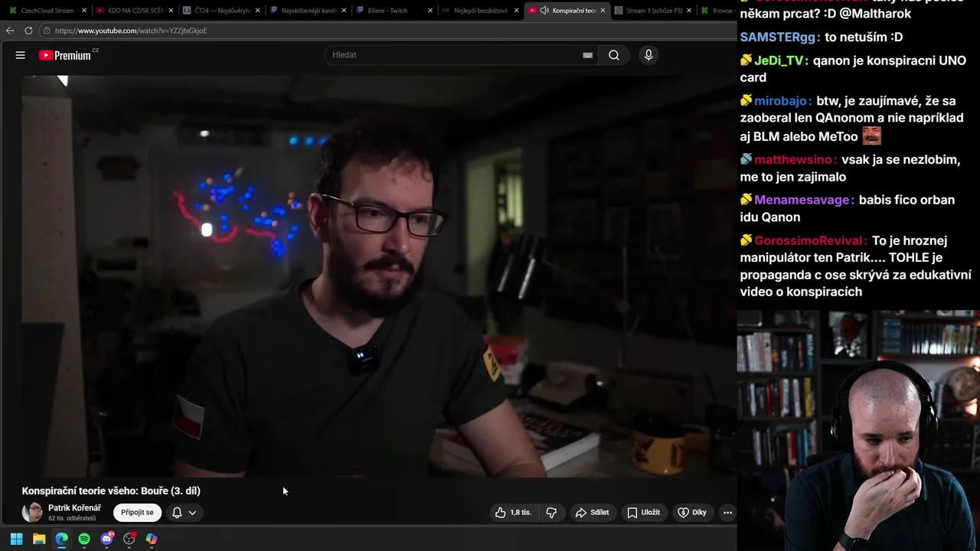
Task: Close the CzechCloud Stream tab
Action: pos(84,11)
